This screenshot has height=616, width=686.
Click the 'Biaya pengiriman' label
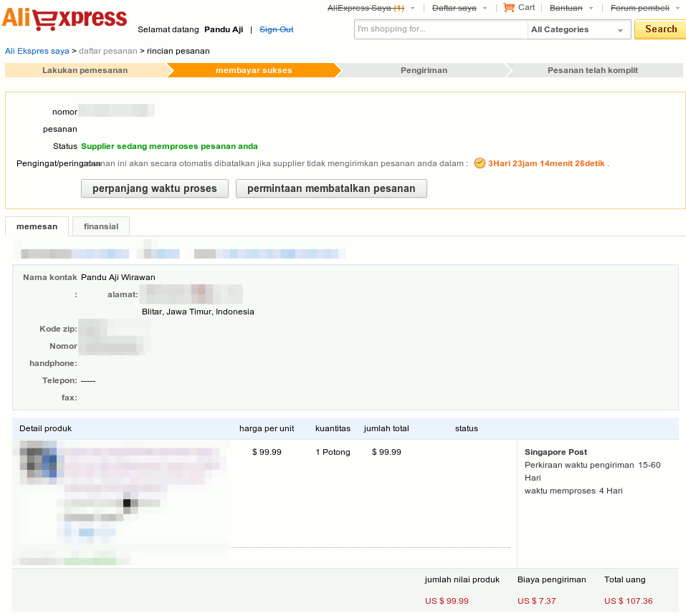coord(552,579)
